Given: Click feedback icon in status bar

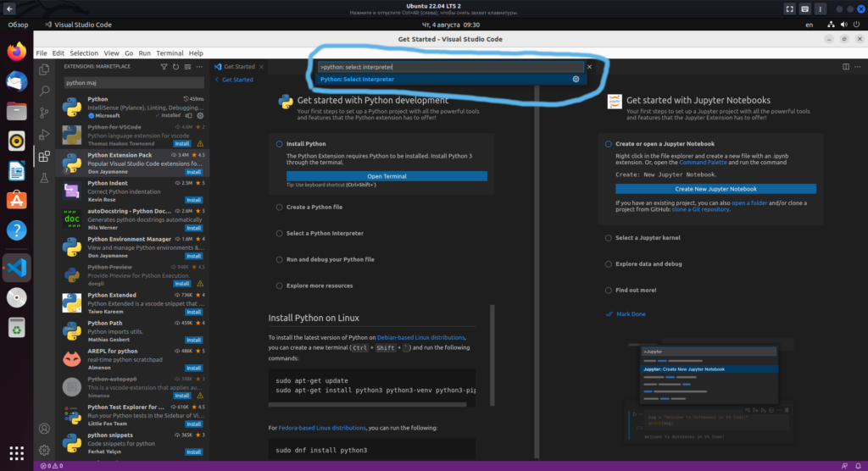Looking at the screenshot, I should pos(844,466).
